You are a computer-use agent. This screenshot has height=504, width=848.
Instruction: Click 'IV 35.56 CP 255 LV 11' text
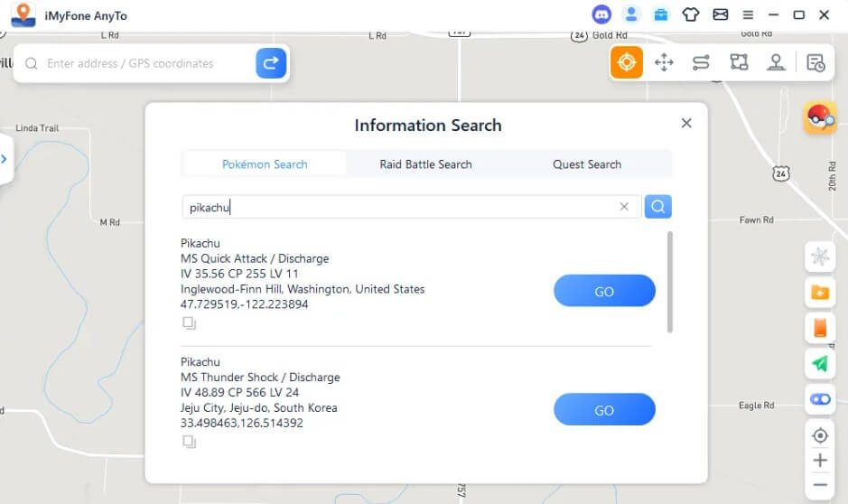(239, 274)
